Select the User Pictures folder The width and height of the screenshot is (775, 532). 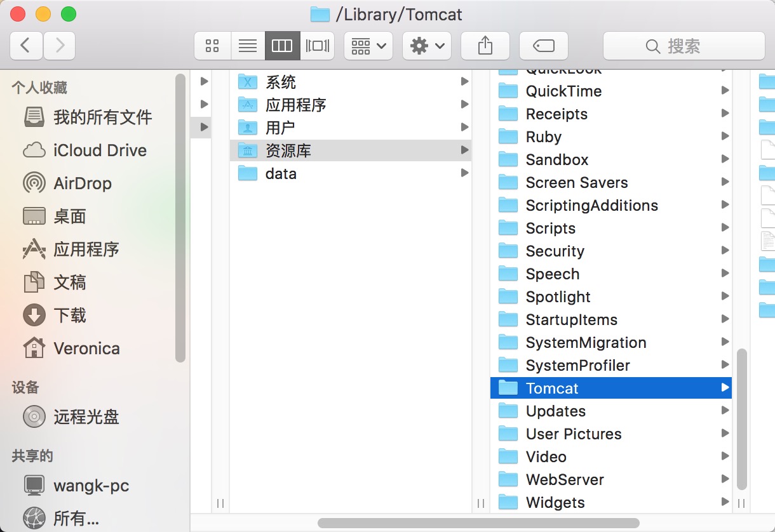611,434
